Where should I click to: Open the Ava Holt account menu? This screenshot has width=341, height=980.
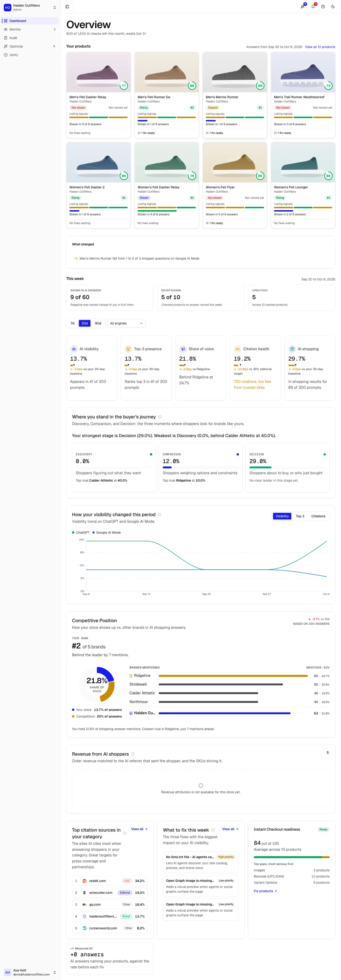pos(30,972)
